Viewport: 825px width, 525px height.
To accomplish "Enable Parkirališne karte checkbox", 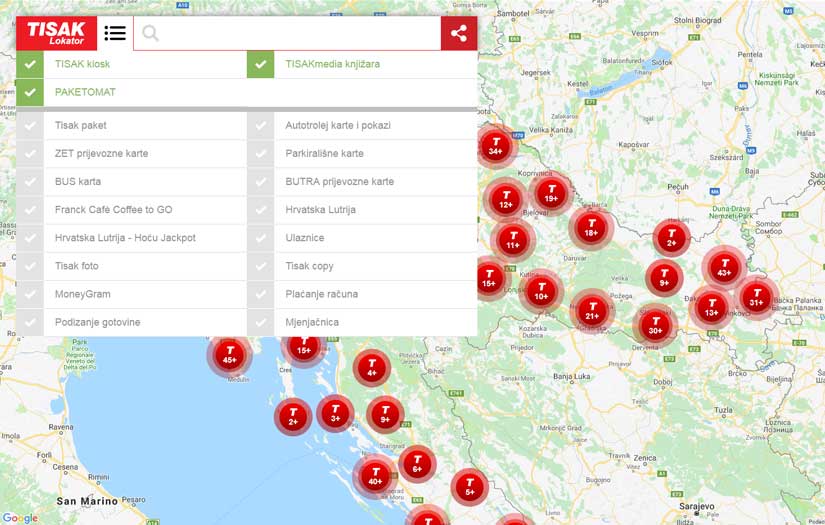I will pyautogui.click(x=260, y=154).
